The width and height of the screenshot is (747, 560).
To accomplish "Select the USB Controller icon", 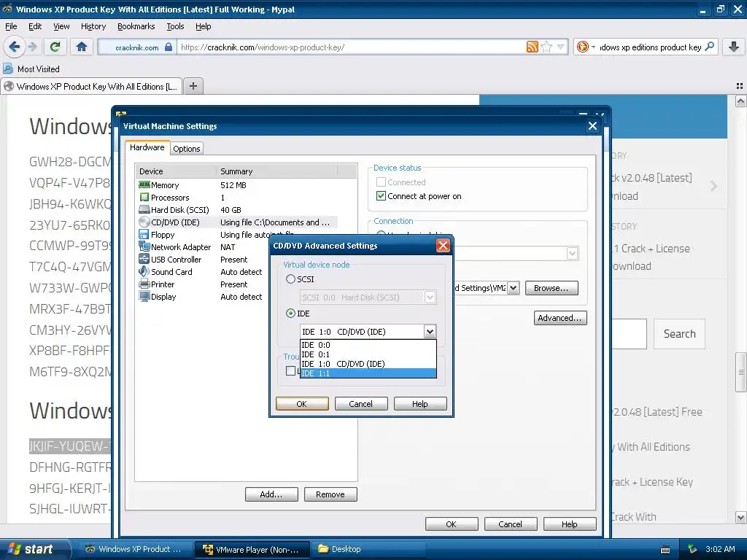I will pyautogui.click(x=144, y=259).
